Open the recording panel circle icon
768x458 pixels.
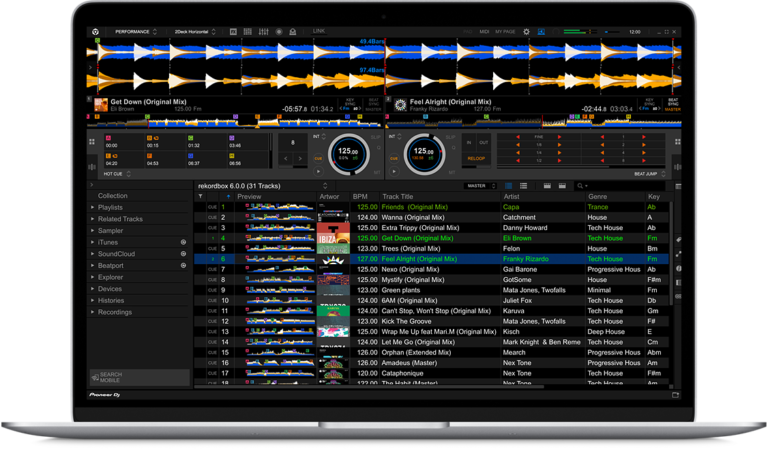click(279, 32)
